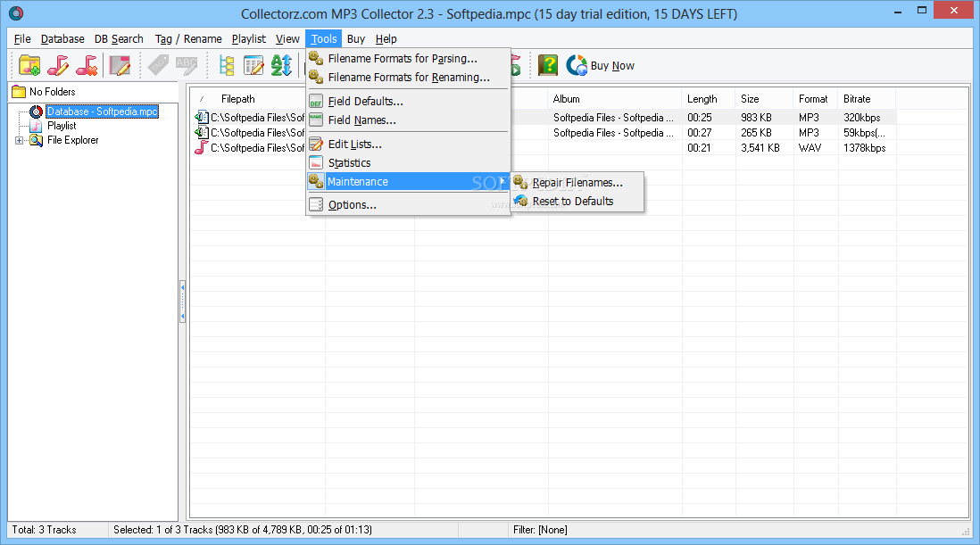
Task: Click Total: 3 Tracks status text
Action: (44, 530)
